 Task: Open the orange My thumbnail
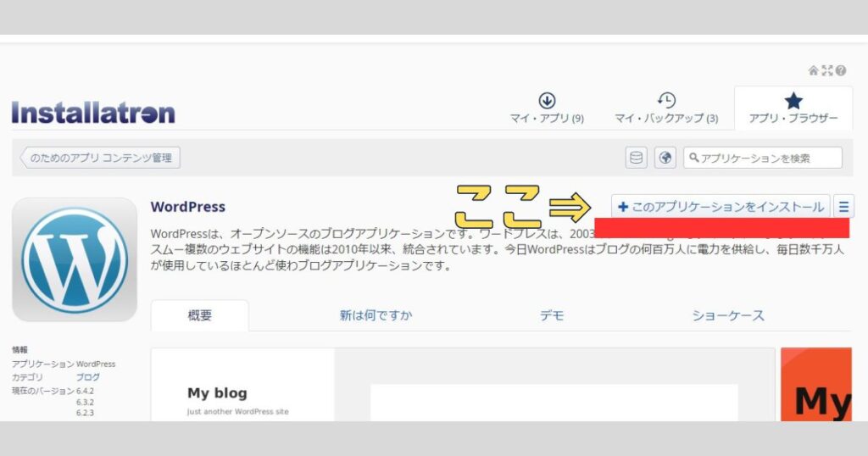pos(816,385)
